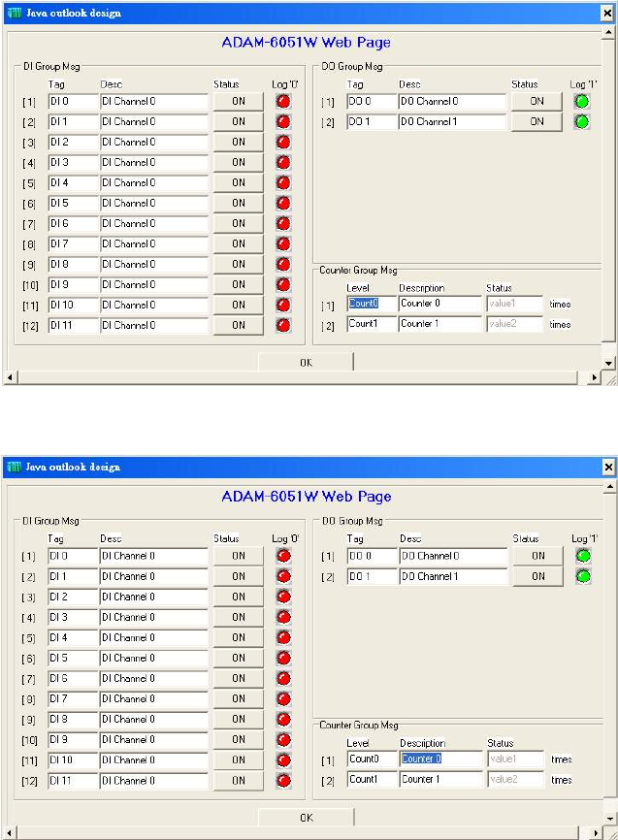
Task: Click the Count0 level field in upper window
Action: (372, 304)
